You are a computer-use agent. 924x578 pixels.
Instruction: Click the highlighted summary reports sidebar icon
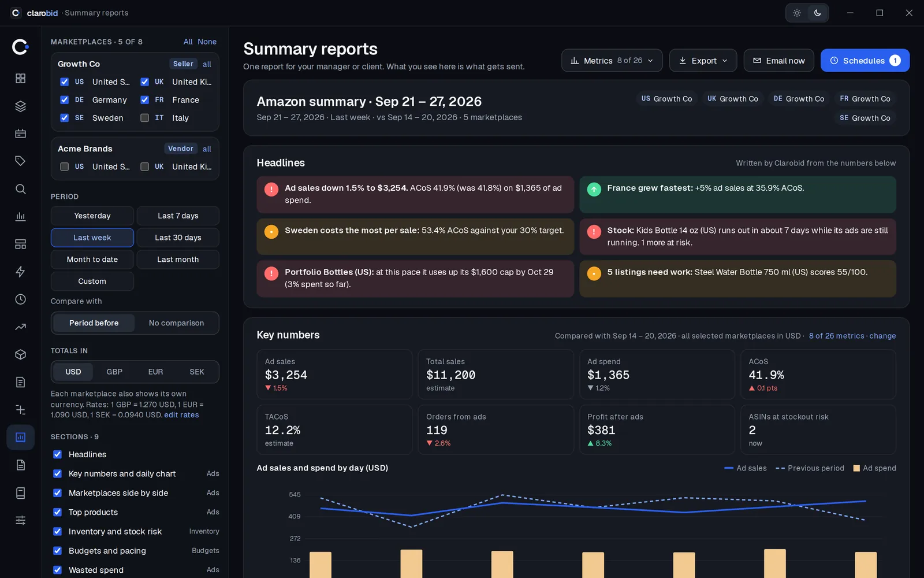click(x=20, y=438)
